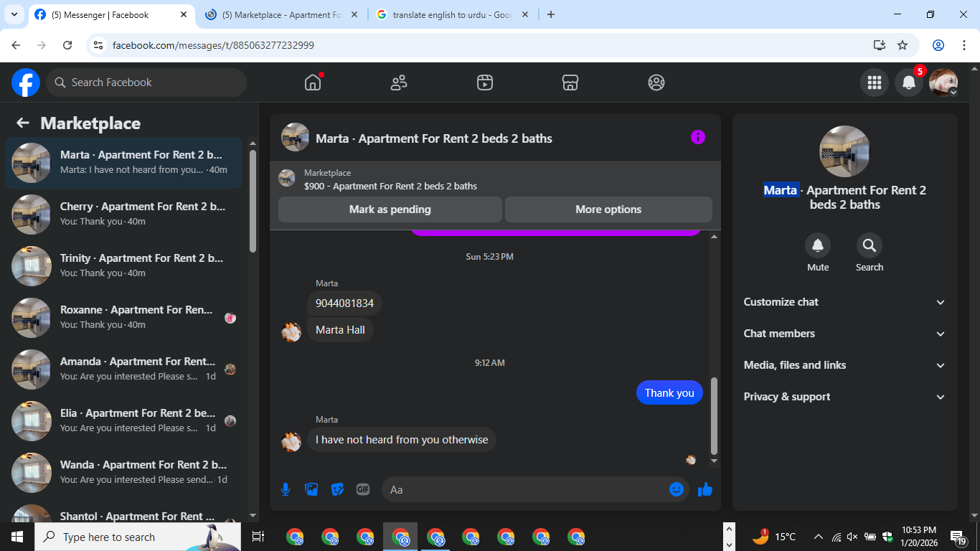Expand the Customize chat section
This screenshot has height=551, width=980.
[x=845, y=302]
